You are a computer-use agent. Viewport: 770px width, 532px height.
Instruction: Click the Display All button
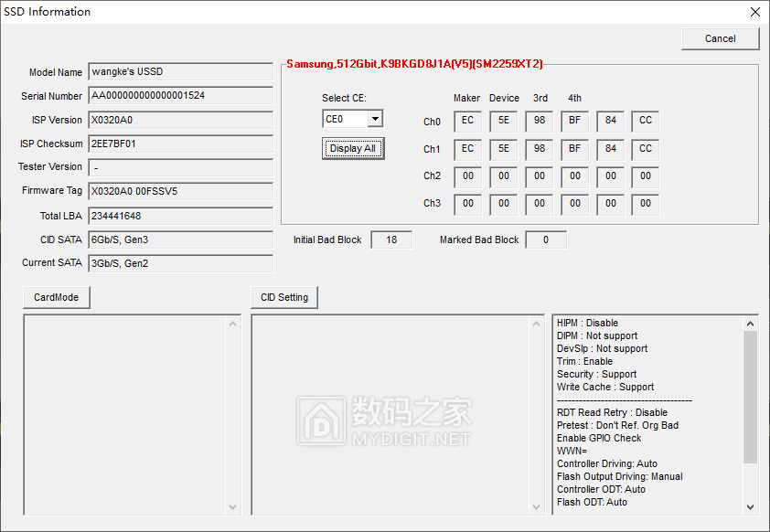(353, 148)
